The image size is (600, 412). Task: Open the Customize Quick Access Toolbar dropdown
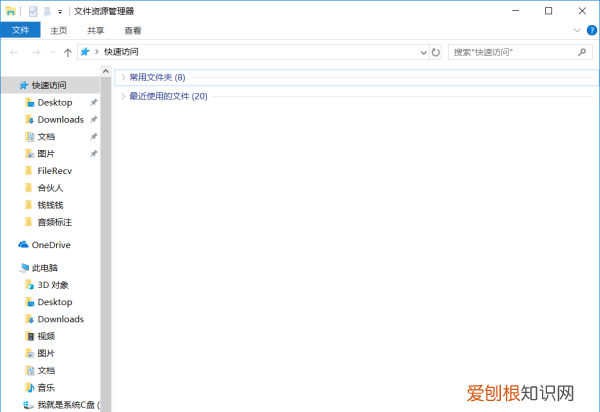pyautogui.click(x=60, y=12)
